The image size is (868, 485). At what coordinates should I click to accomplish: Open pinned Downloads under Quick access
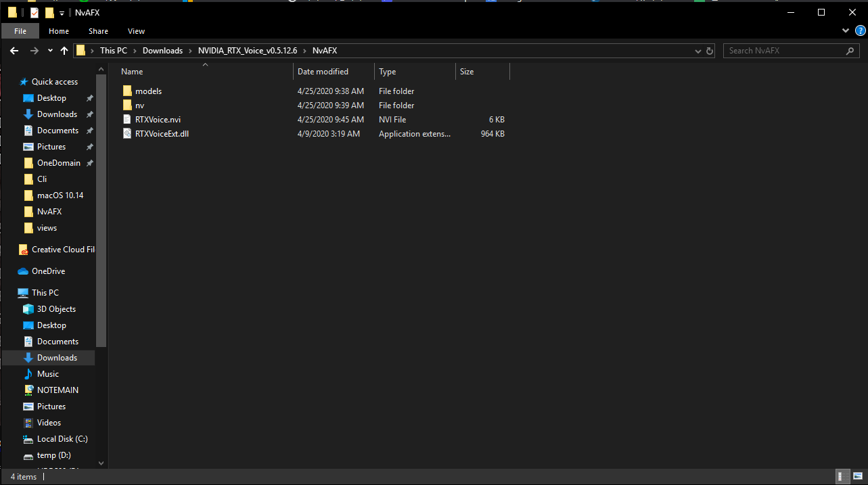57,114
